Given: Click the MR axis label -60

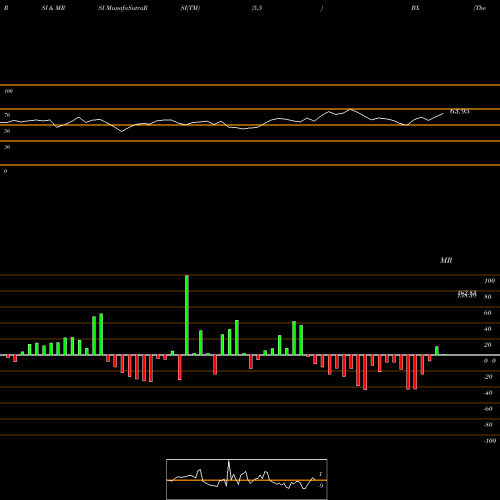Looking at the screenshot, I should tap(488, 409).
